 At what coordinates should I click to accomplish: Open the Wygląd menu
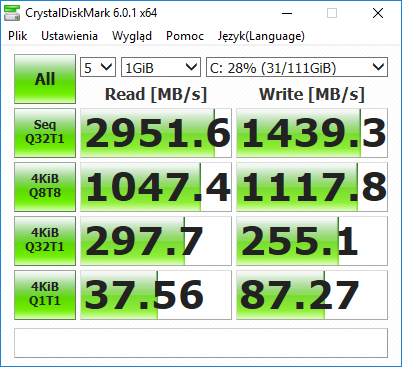click(132, 36)
